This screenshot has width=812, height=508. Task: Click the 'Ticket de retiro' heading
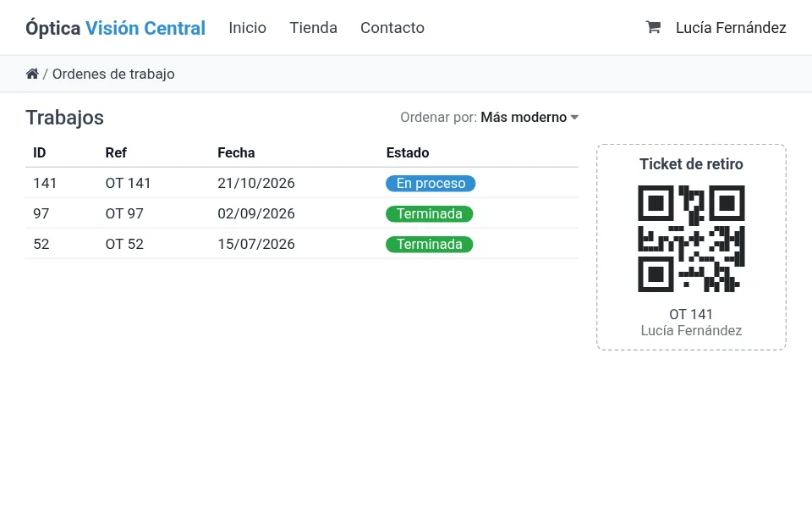point(691,164)
